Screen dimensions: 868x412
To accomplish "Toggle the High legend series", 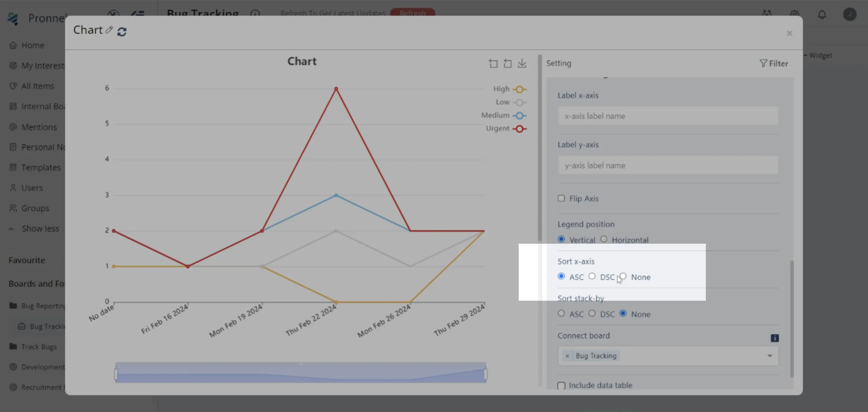I will click(510, 89).
